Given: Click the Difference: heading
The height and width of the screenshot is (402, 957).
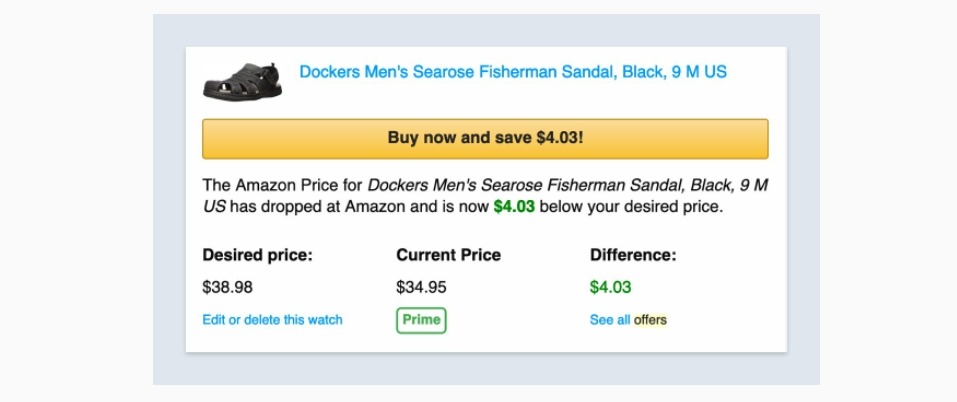Looking at the screenshot, I should [x=633, y=255].
